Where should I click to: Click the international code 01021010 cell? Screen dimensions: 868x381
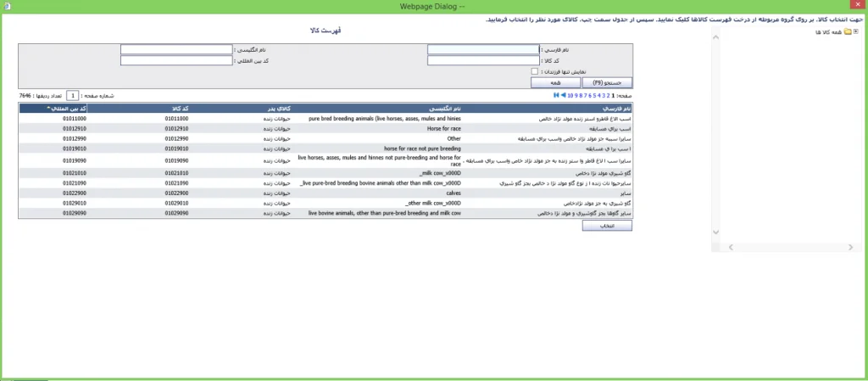coord(75,173)
